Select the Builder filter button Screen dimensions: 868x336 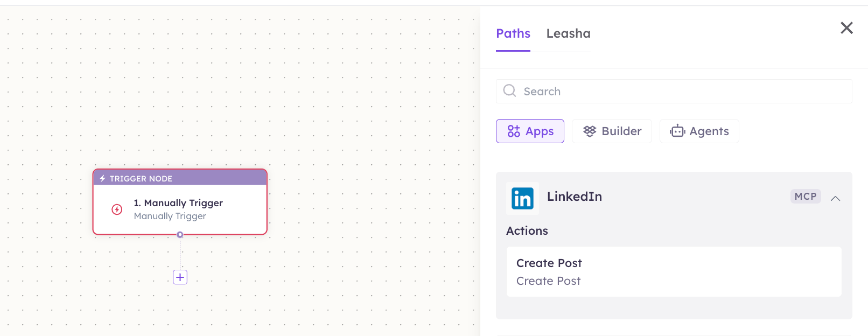pyautogui.click(x=612, y=131)
